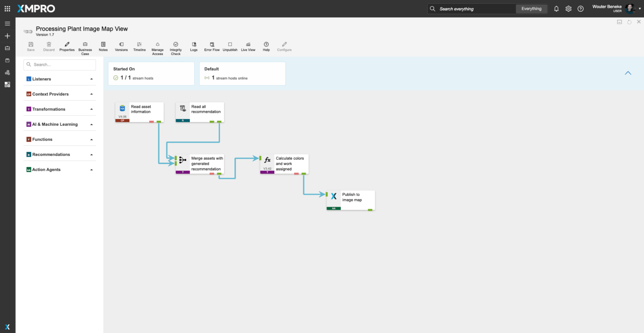Open the Error Flow view

(x=212, y=47)
